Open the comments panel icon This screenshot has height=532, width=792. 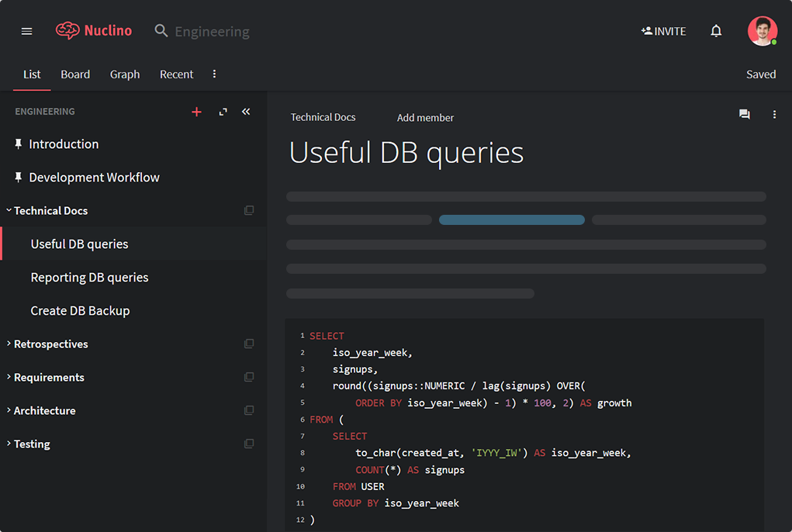(x=745, y=115)
